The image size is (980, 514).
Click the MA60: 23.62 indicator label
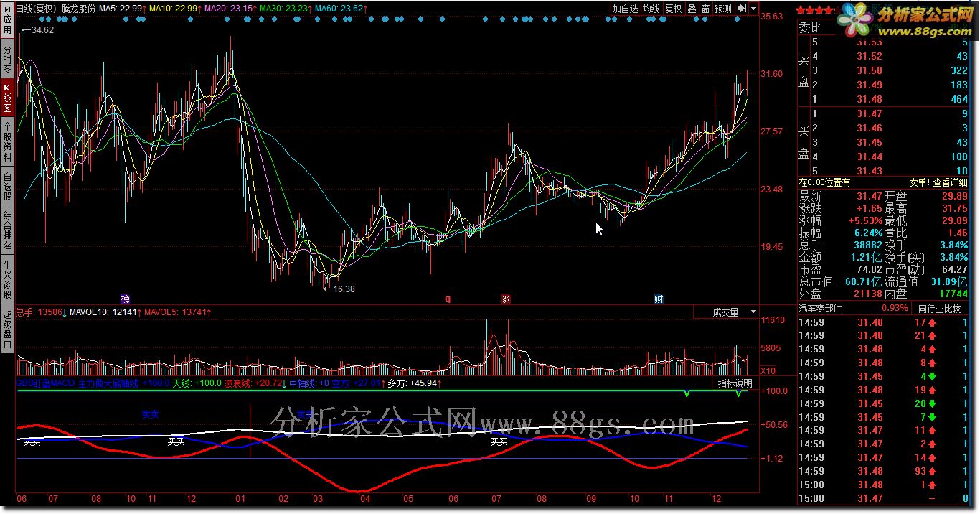[x=341, y=9]
